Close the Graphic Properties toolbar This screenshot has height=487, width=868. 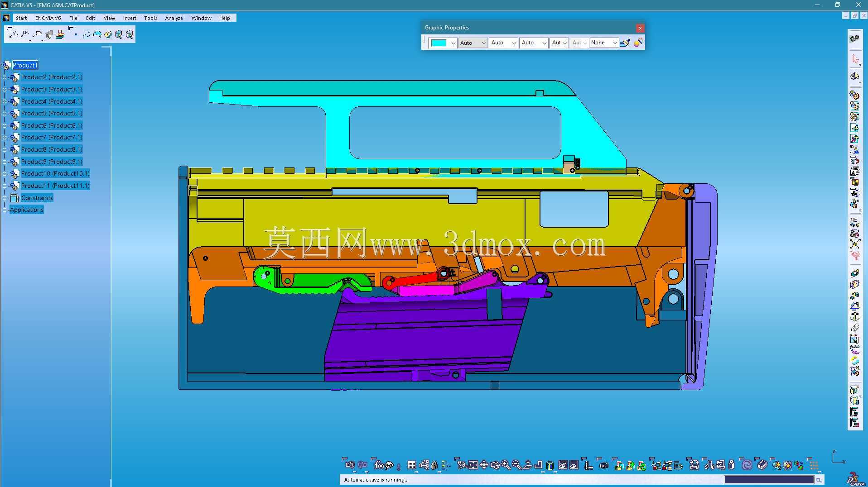point(640,28)
